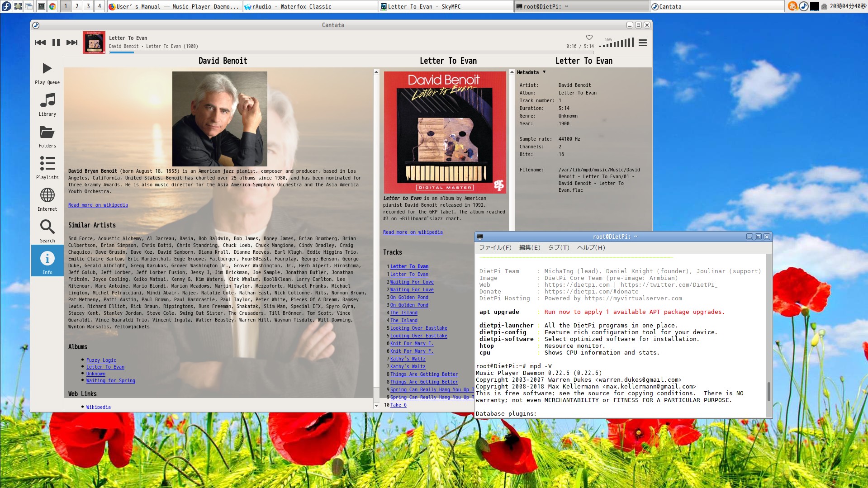Open the Fuzzy Logic album link

pyautogui.click(x=101, y=360)
